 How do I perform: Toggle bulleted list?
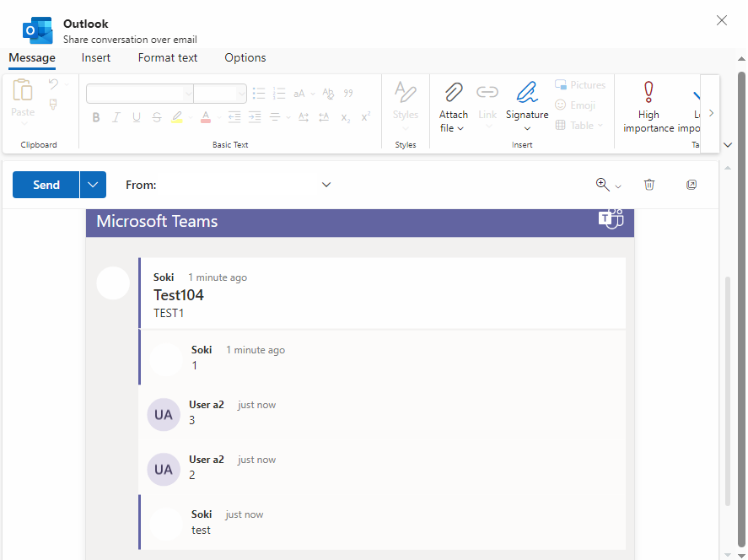coord(259,93)
